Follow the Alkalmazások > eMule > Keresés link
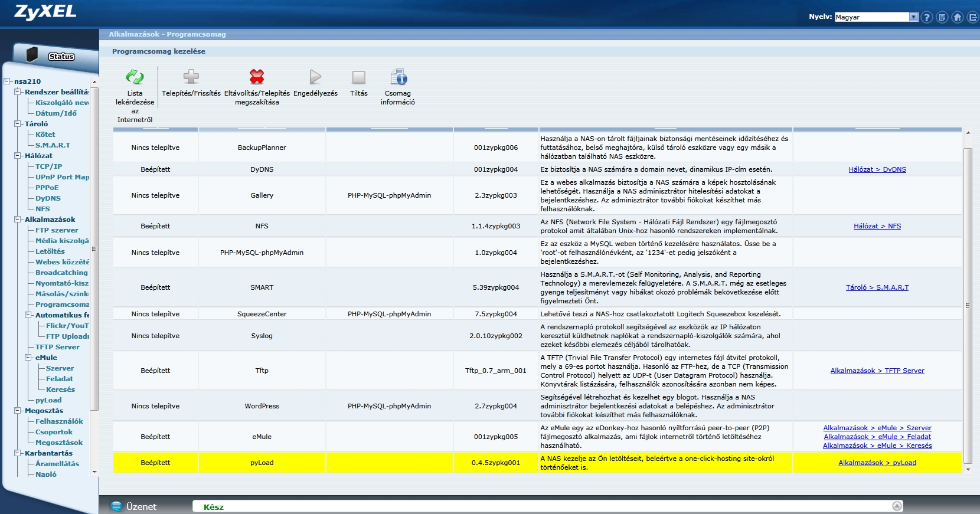980x514 pixels. (x=877, y=446)
